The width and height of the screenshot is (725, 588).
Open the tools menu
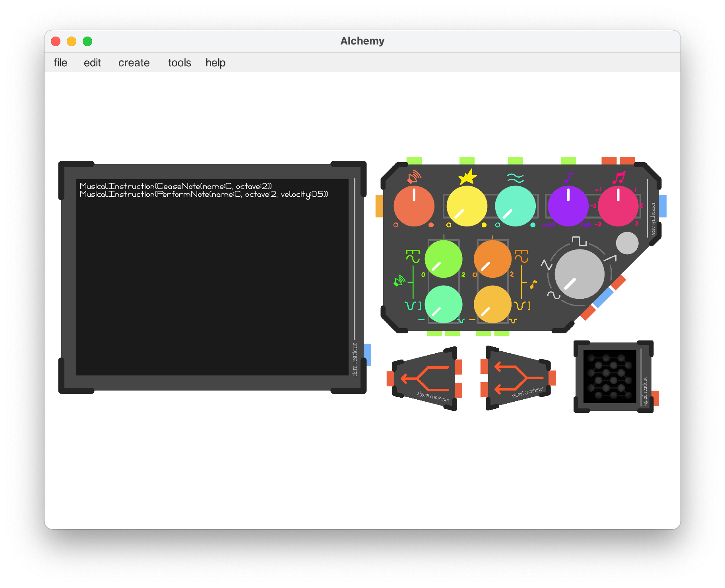coord(179,63)
